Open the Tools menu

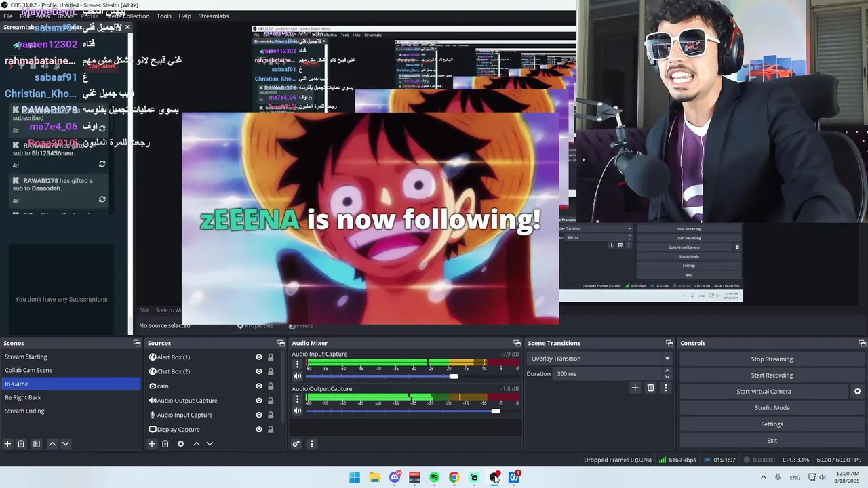[164, 16]
